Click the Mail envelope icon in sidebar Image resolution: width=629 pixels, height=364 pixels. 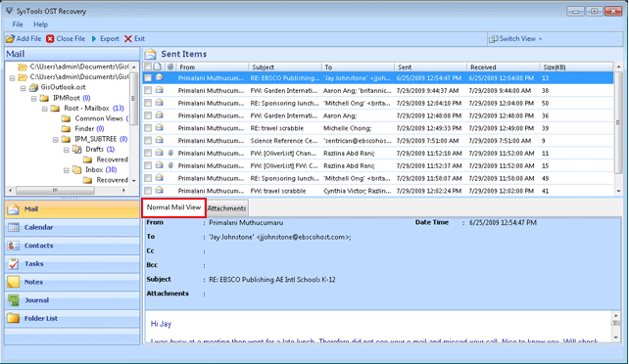click(14, 209)
